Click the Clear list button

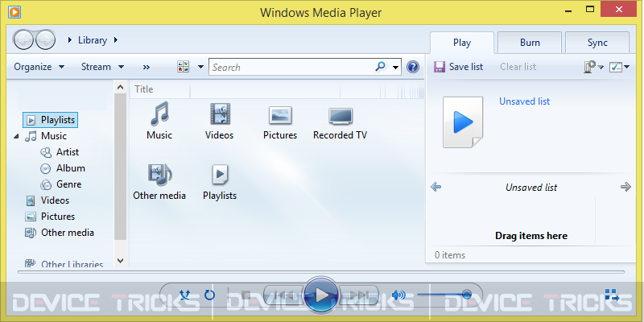tap(518, 67)
